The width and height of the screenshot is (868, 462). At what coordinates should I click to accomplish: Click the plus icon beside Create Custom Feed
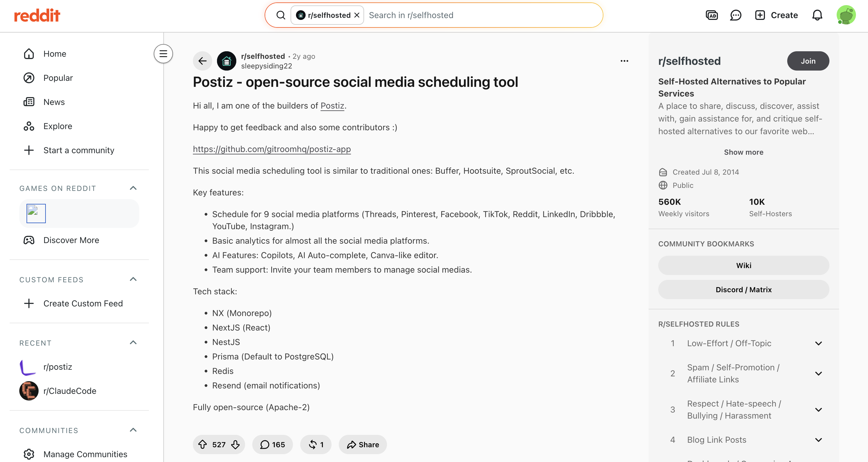point(29,303)
